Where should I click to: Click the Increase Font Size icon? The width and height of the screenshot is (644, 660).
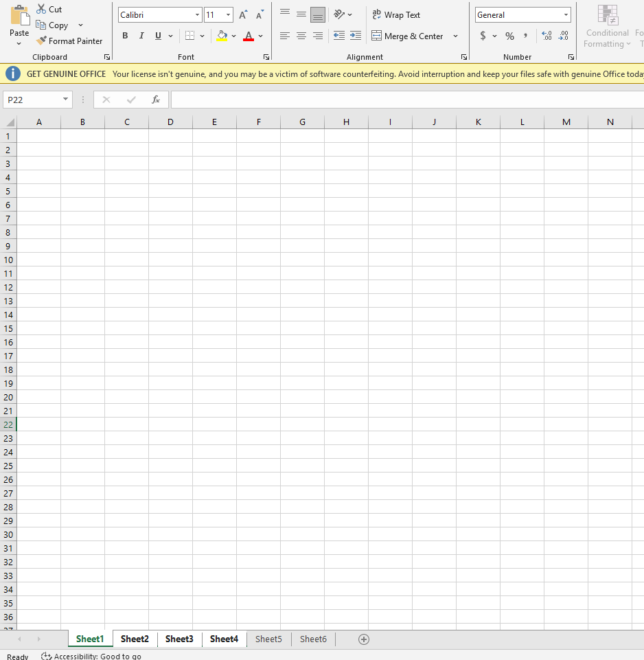[x=242, y=15]
